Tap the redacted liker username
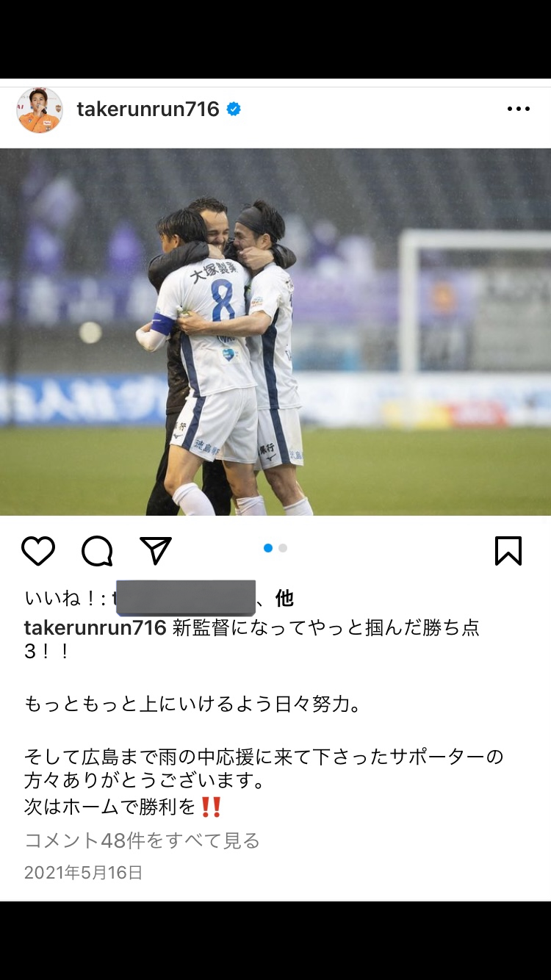Screen dimensions: 551x980 [x=185, y=598]
